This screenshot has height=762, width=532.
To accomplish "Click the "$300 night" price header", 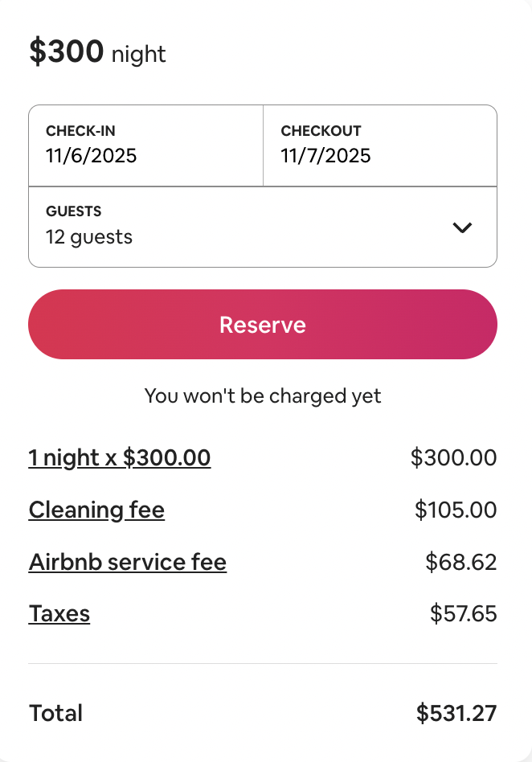I will tap(97, 52).
